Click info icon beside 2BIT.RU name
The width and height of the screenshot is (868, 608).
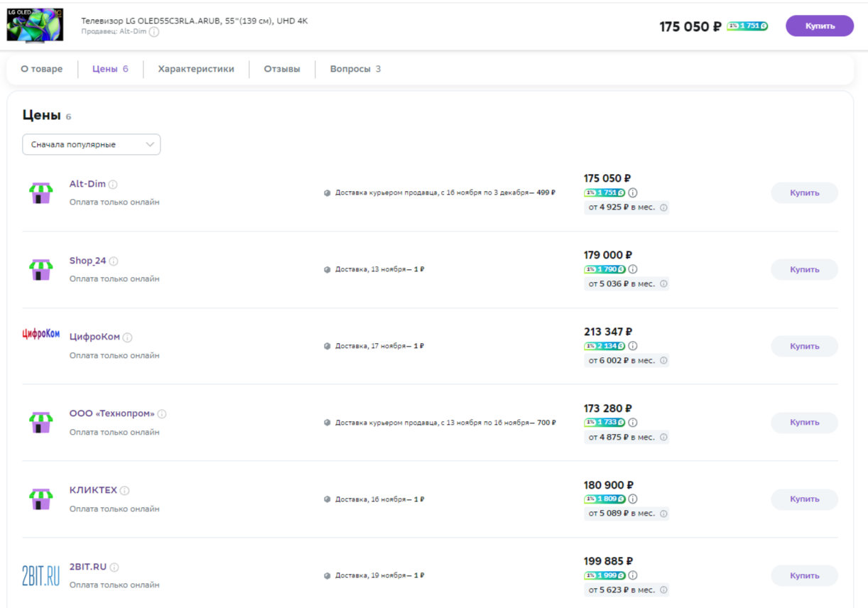pyautogui.click(x=114, y=568)
